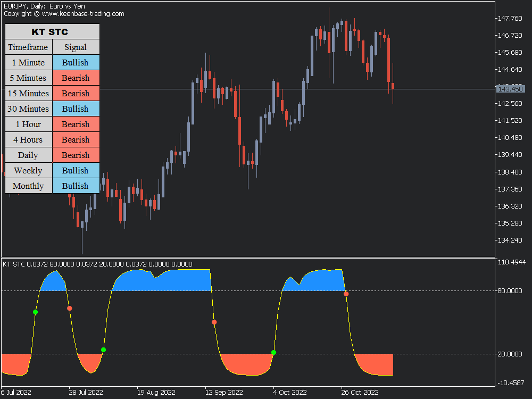Click the 138.400 price axis label

(x=510, y=172)
